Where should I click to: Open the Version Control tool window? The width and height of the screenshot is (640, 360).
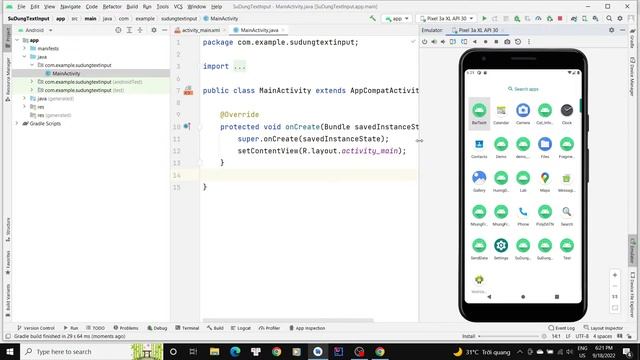pos(36,328)
